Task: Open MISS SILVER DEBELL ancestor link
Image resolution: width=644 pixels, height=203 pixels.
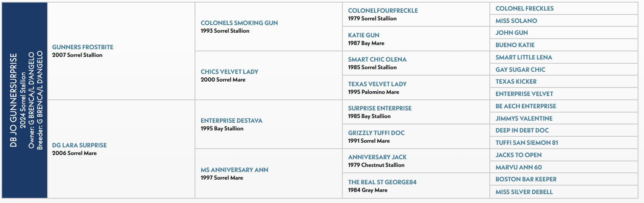Action: point(524,192)
